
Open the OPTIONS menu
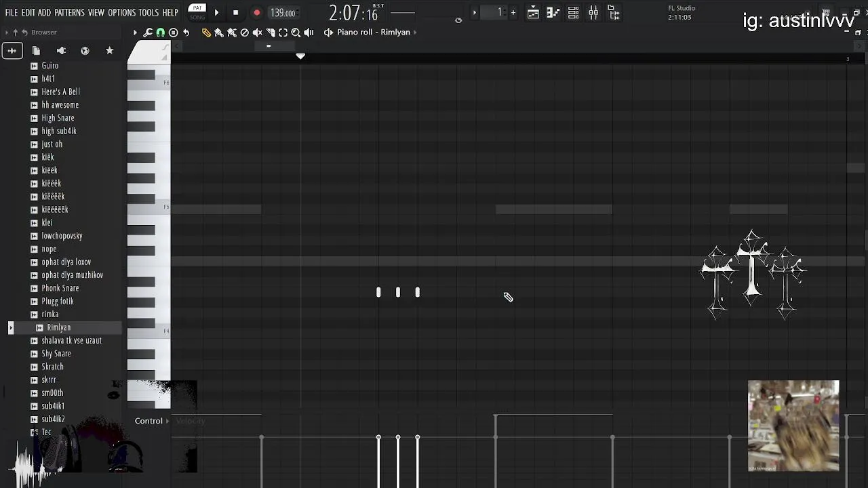122,12
